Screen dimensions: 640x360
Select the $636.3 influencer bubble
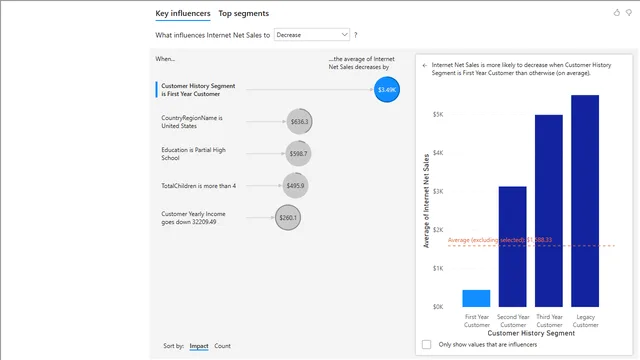coord(299,122)
